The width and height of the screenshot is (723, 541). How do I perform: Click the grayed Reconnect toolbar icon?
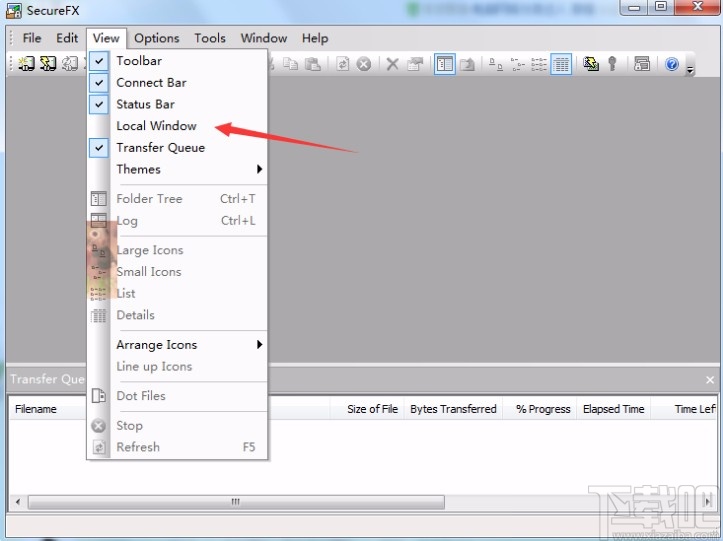pos(70,64)
